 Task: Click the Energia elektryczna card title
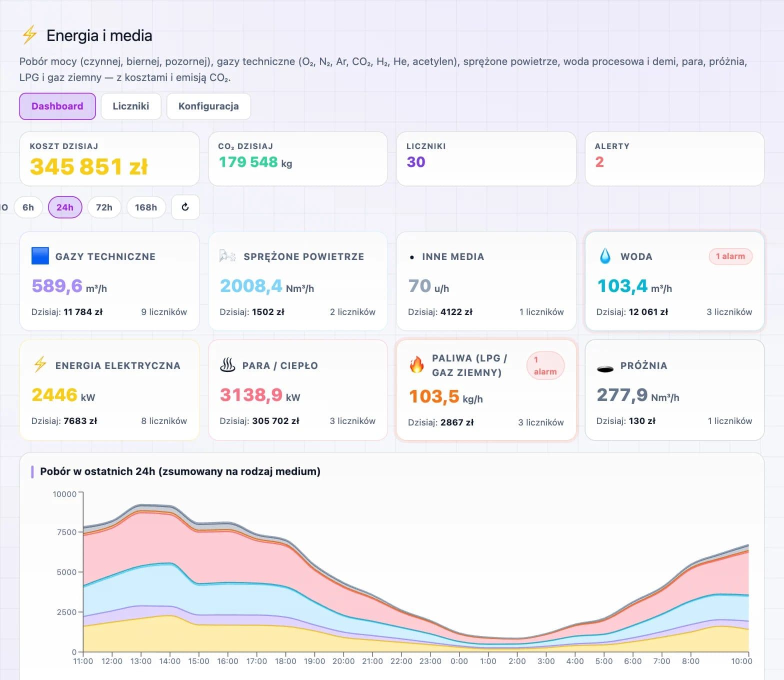(118, 365)
